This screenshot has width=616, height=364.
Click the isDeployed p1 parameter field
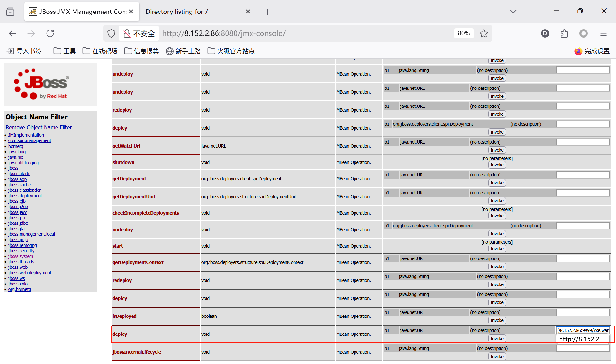(x=583, y=312)
